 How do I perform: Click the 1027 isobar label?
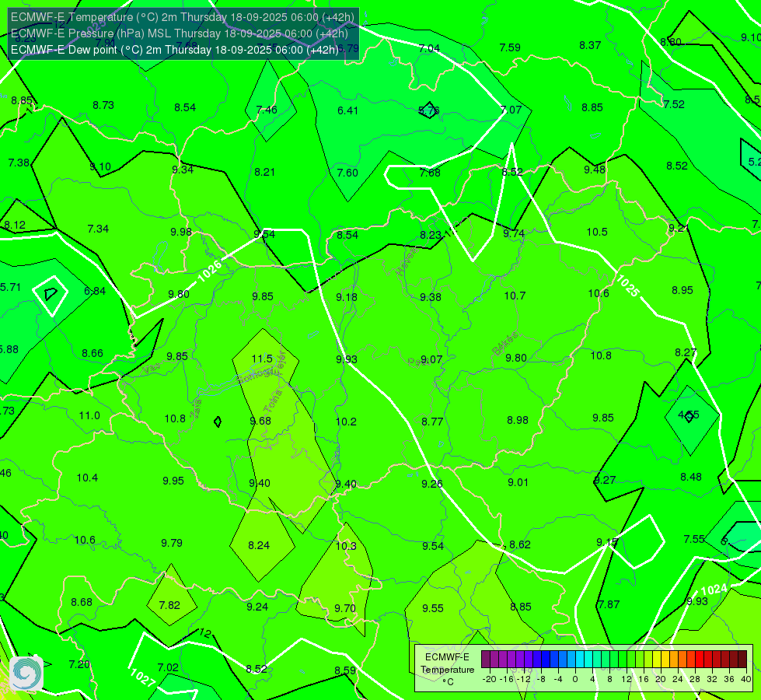coord(142,677)
